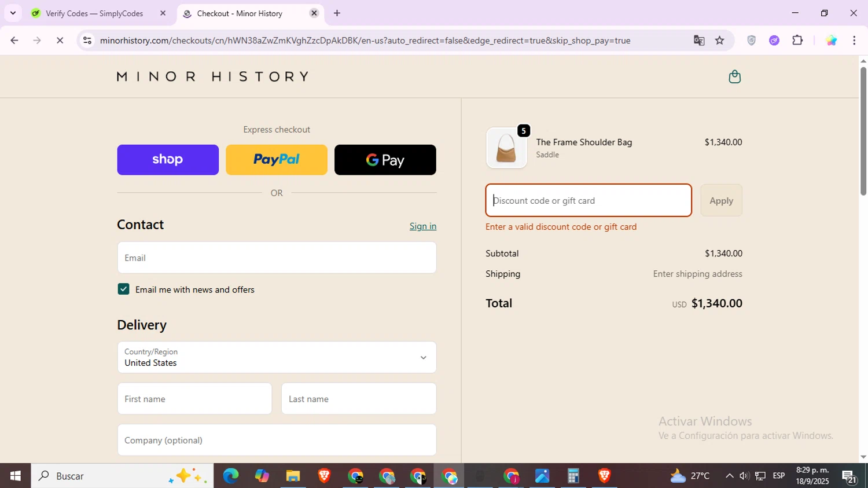This screenshot has width=868, height=488.
Task: Open the gray shield extension icon
Action: pyautogui.click(x=751, y=41)
